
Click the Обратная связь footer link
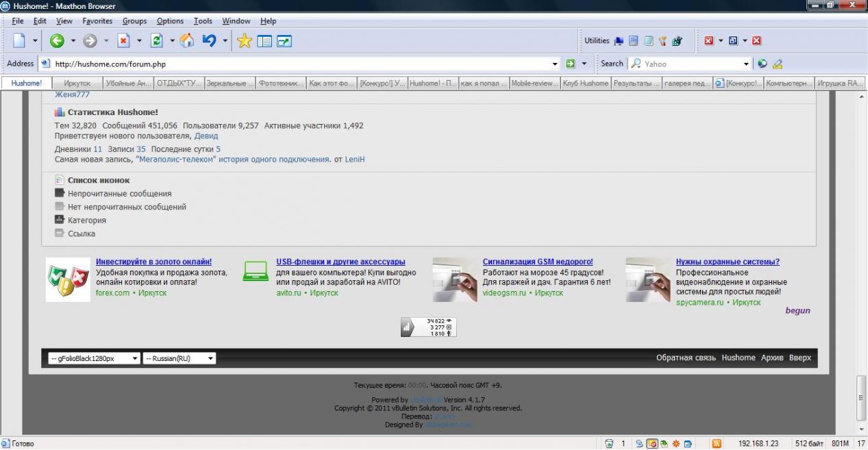click(x=686, y=358)
